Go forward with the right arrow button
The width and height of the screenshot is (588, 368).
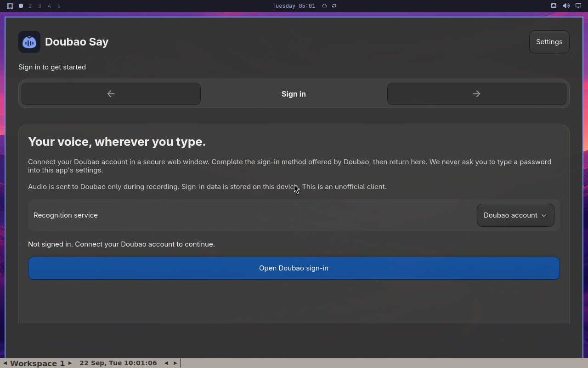(476, 94)
